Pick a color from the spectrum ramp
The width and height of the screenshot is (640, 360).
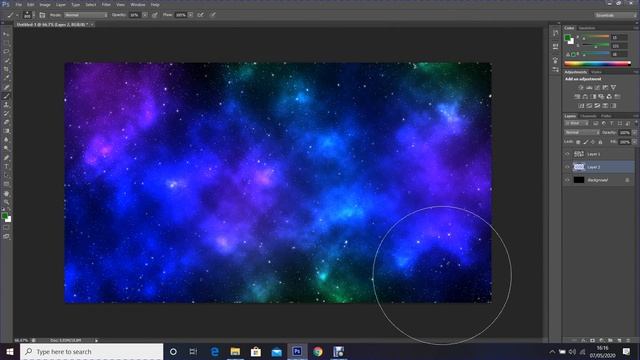598,64
